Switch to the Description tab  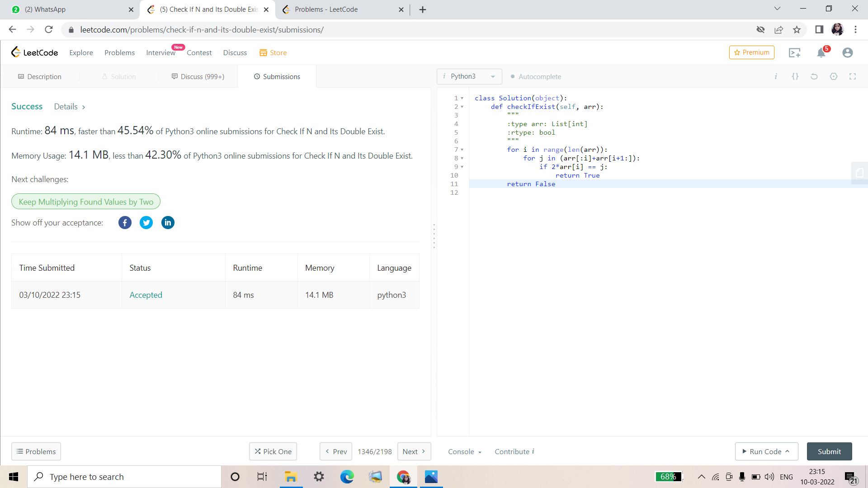tap(40, 76)
